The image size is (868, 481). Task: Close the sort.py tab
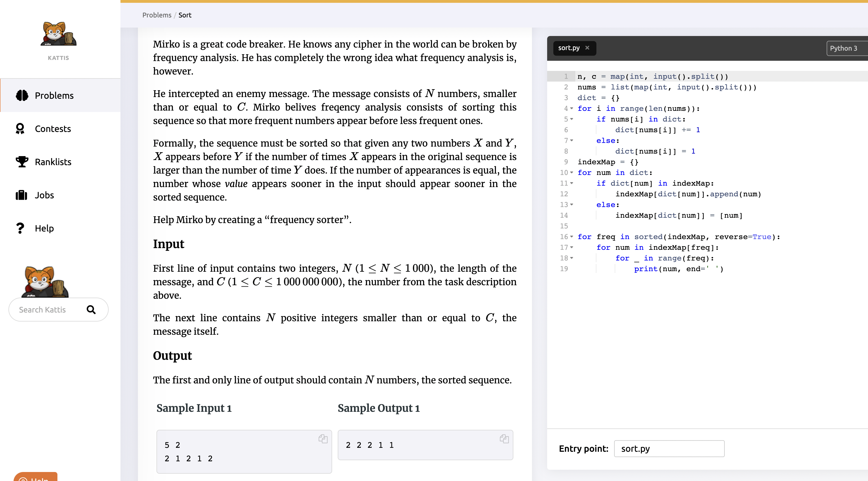pyautogui.click(x=587, y=48)
